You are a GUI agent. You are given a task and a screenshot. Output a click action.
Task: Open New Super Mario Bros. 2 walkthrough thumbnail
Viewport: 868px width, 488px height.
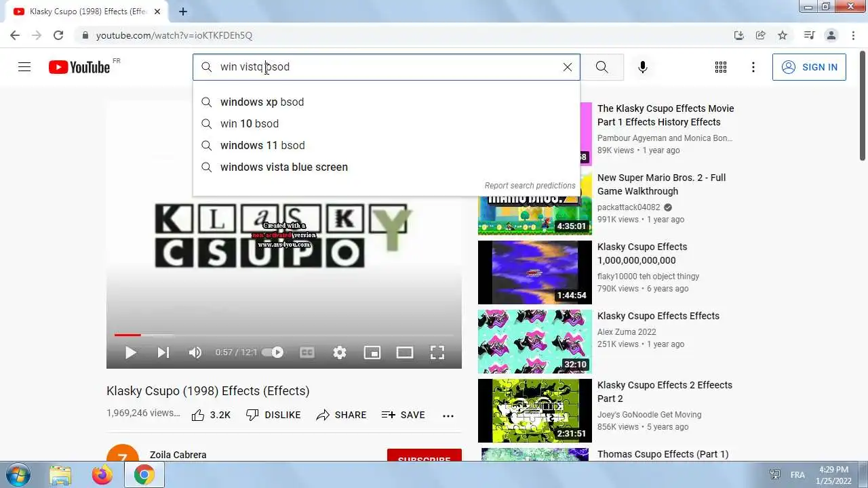pos(535,203)
